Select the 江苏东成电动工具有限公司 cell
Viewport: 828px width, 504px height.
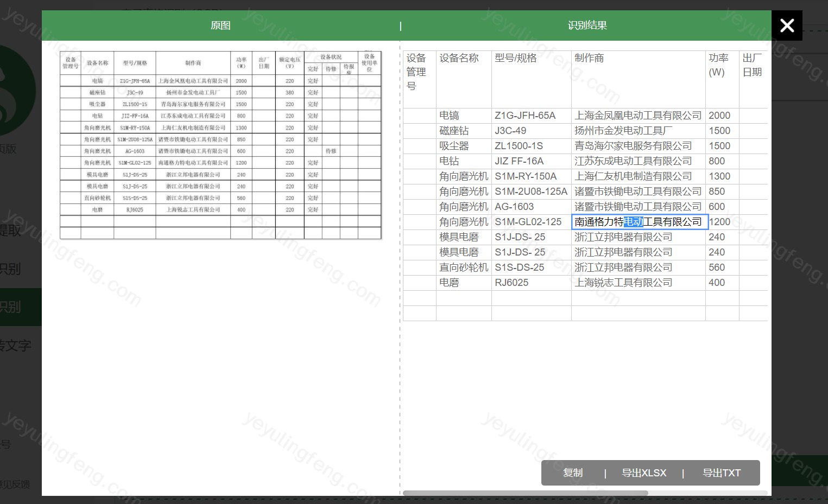(x=639, y=161)
